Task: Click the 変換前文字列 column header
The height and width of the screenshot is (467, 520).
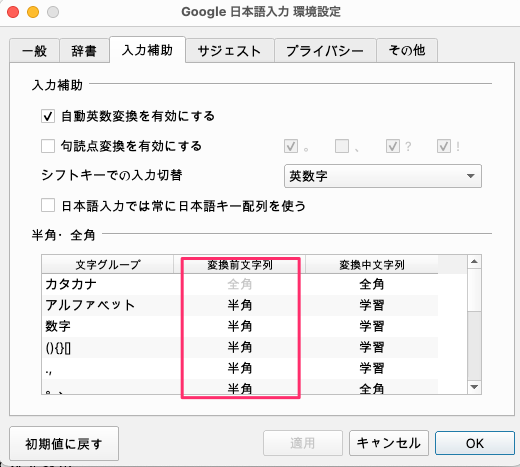Action: (240, 265)
